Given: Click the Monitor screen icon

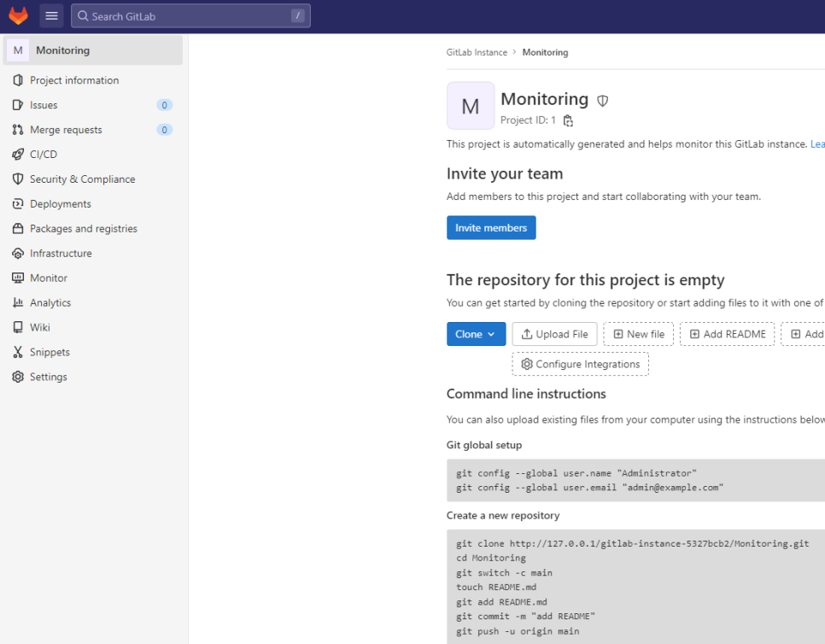Looking at the screenshot, I should pyautogui.click(x=18, y=278).
